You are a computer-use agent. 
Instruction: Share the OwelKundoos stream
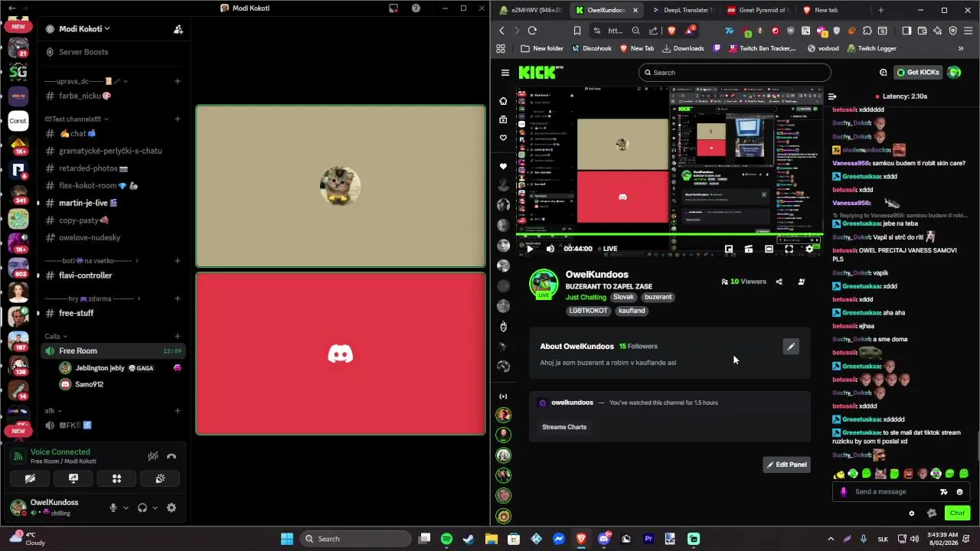pos(779,282)
